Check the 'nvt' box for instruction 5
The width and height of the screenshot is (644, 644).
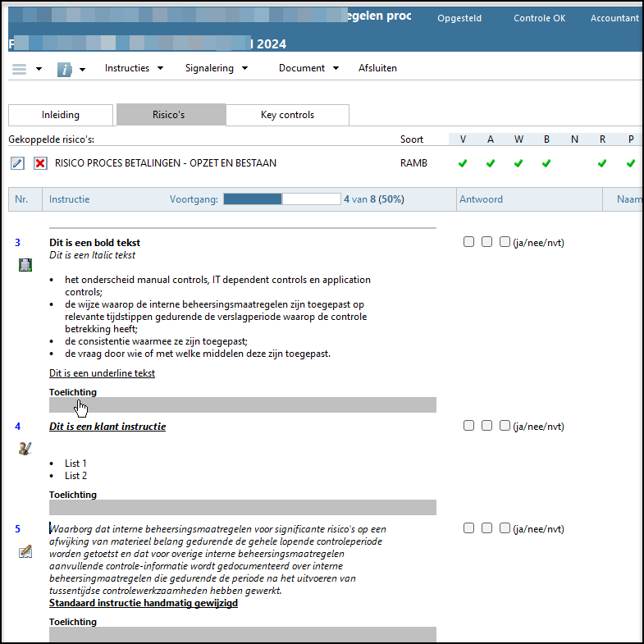pos(505,528)
